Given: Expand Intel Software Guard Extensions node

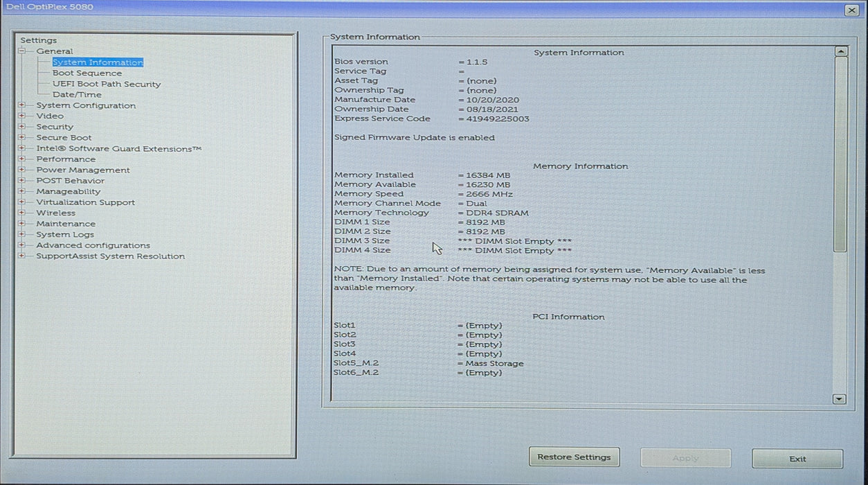Looking at the screenshot, I should click(22, 148).
